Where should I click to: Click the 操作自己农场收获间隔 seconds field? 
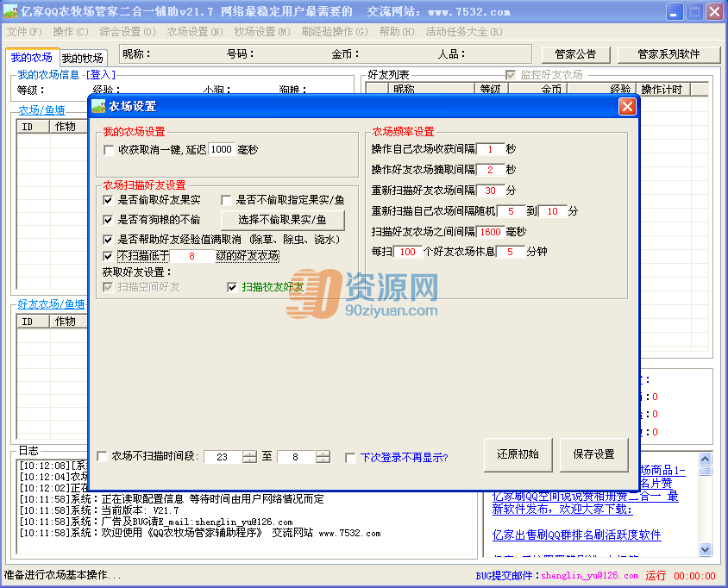point(490,149)
